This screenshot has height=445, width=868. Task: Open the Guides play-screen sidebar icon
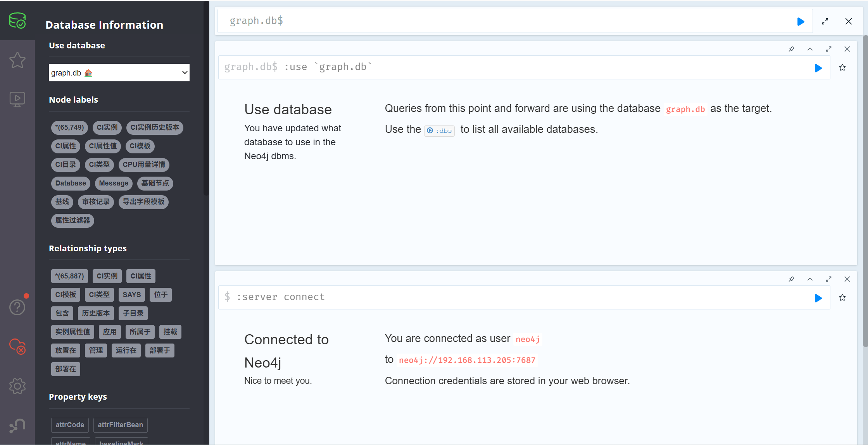17,100
